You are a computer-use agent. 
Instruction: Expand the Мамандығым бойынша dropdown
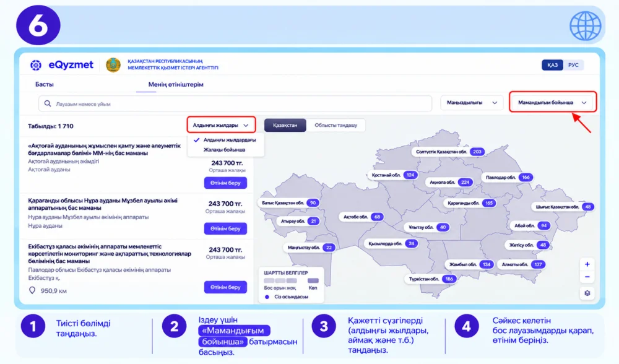(x=552, y=102)
